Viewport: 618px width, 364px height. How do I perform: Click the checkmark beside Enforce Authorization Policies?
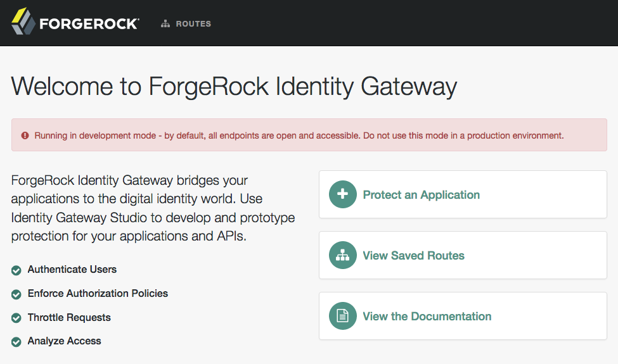tap(16, 294)
